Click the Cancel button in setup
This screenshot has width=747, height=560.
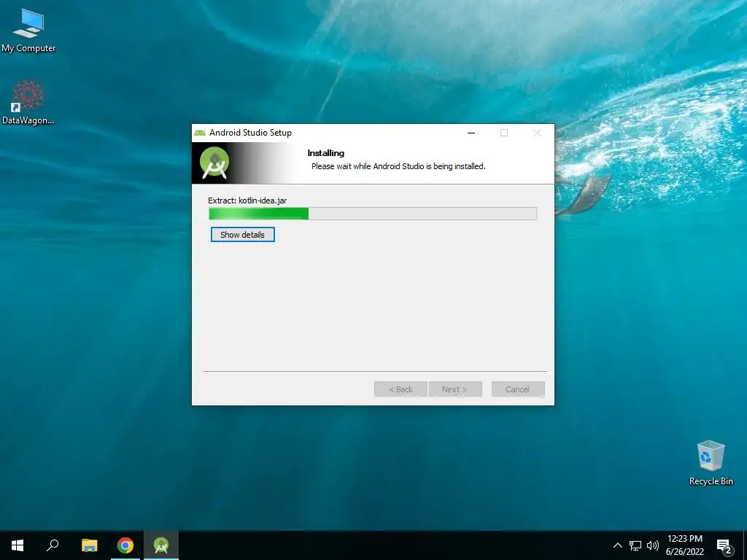pos(518,389)
